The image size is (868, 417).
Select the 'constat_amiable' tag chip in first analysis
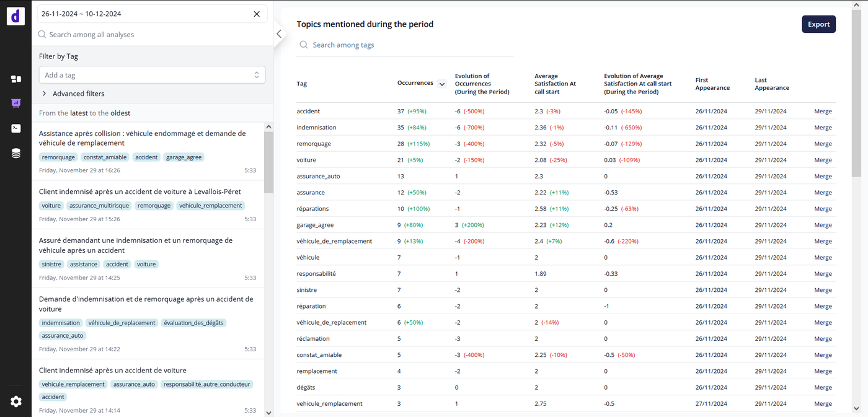click(x=105, y=157)
